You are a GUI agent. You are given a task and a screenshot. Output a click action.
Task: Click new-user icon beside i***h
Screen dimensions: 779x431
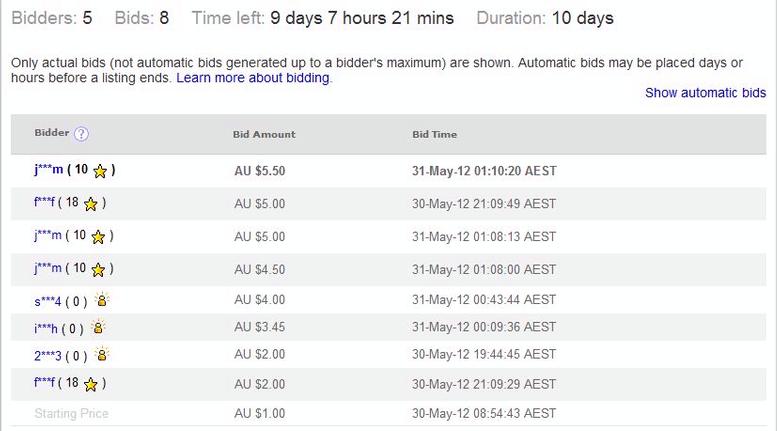98,327
